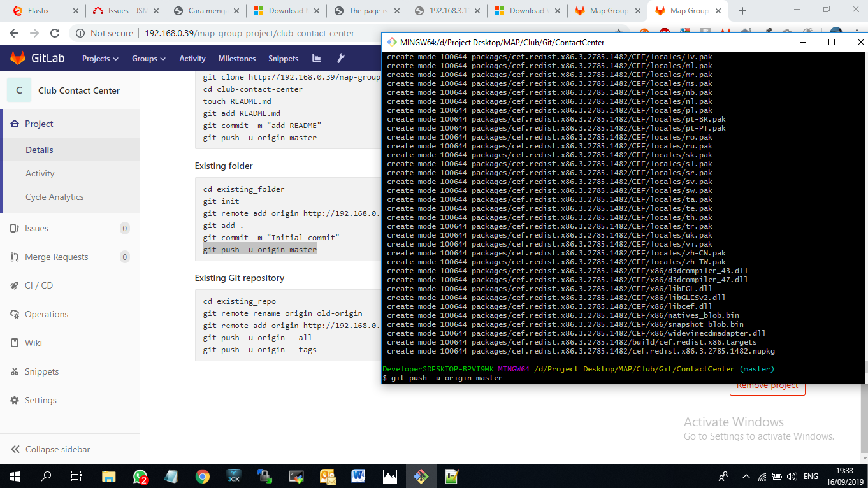
Task: Open a new browser tab with plus icon
Action: click(x=742, y=11)
